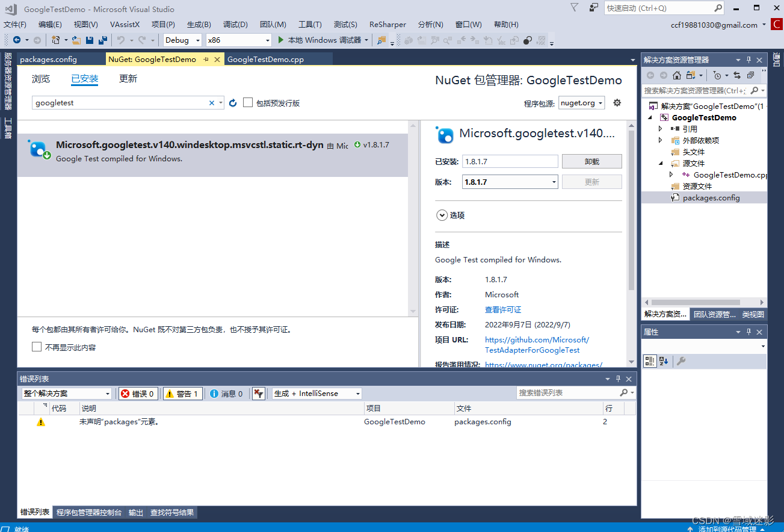Click the Navigate Backward toolbar arrow

pyautogui.click(x=17, y=40)
